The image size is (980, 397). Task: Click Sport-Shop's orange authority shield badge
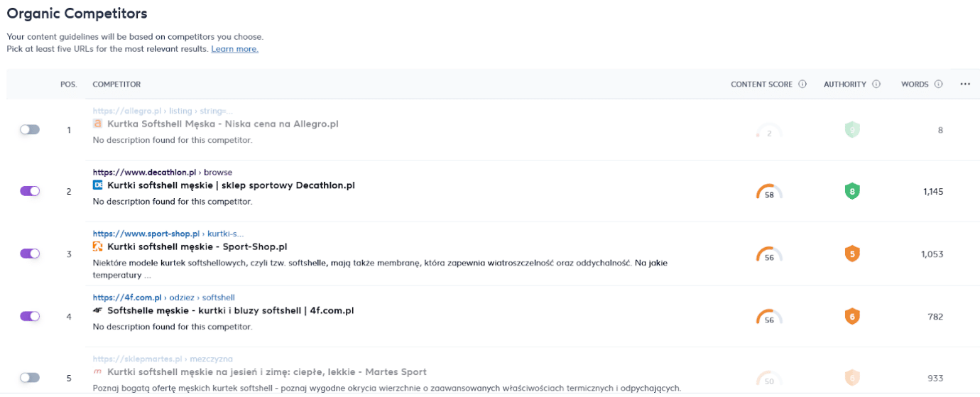pyautogui.click(x=852, y=254)
